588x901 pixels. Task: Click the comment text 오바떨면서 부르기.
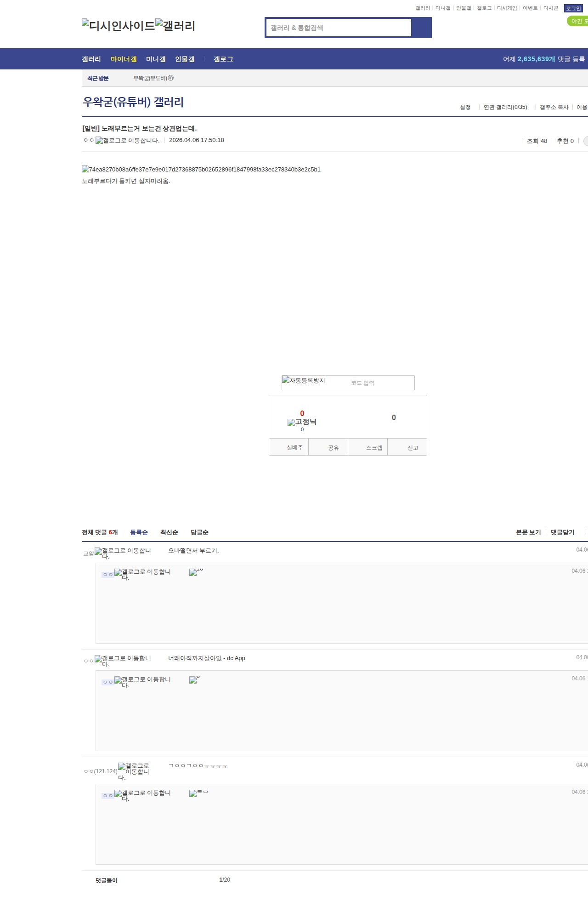coord(193,551)
